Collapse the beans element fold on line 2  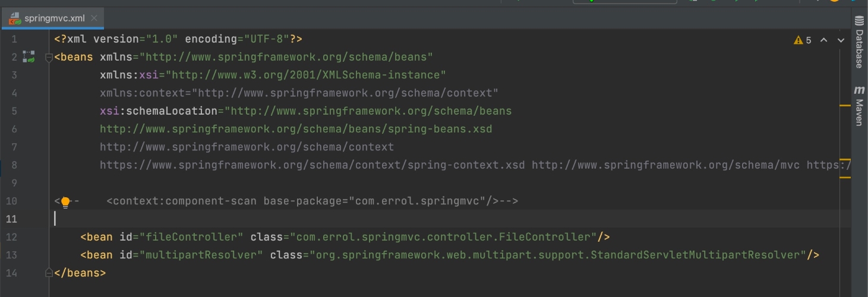pos(49,58)
